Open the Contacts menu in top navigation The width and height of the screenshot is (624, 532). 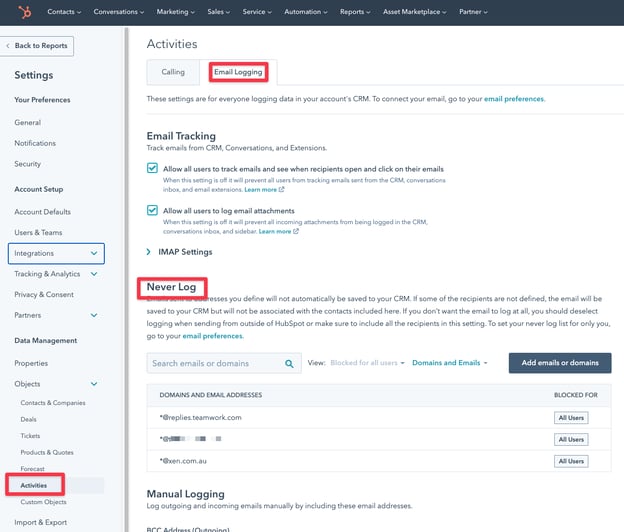pos(65,12)
